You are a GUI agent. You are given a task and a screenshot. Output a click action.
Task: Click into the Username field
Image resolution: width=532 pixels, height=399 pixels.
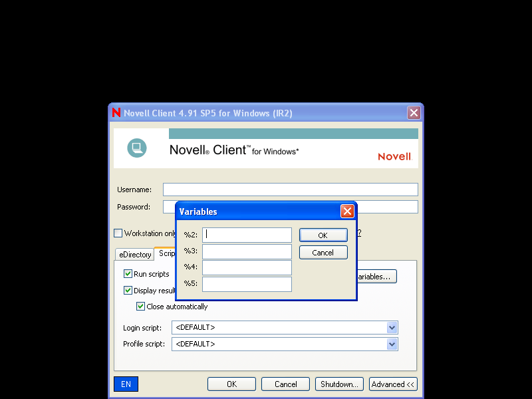click(291, 190)
